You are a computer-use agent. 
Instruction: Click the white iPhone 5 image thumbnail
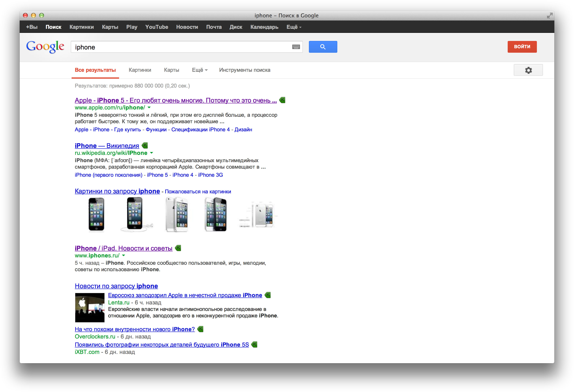click(x=177, y=214)
